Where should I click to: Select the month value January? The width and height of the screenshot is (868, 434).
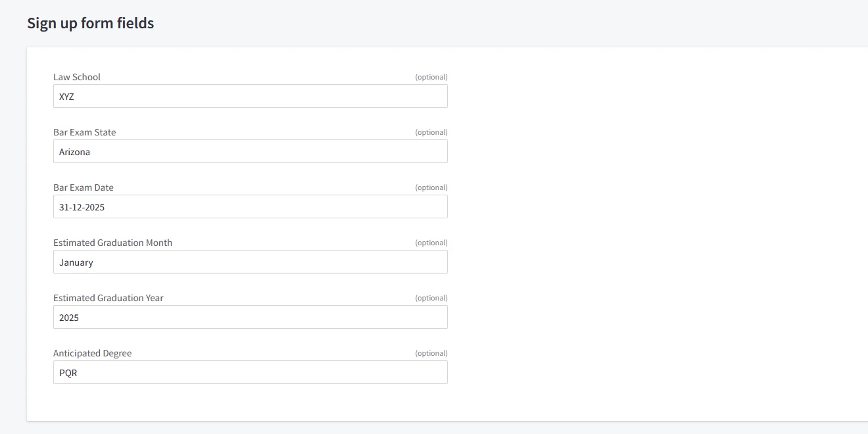coord(76,262)
